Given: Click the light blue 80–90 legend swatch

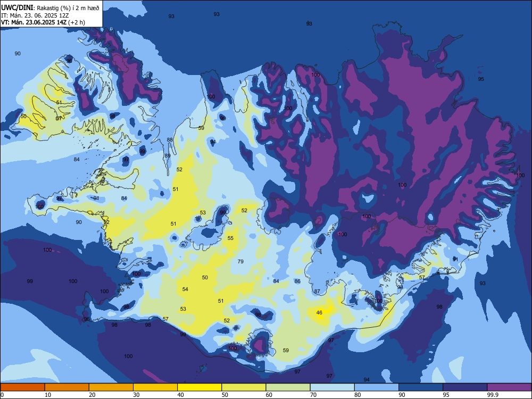Looking at the screenshot, I should 377,387.
